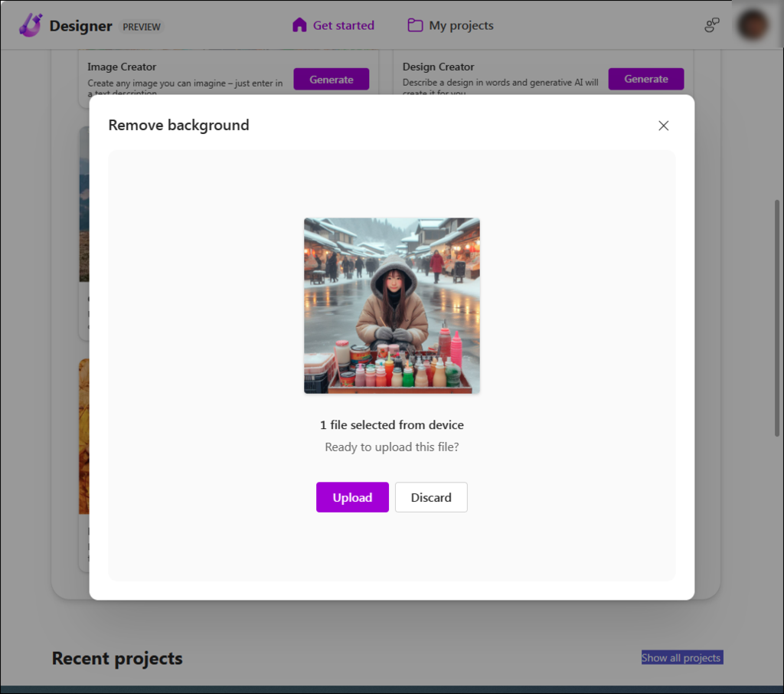Click the Remove background dialog title
This screenshot has width=784, height=694.
(178, 125)
